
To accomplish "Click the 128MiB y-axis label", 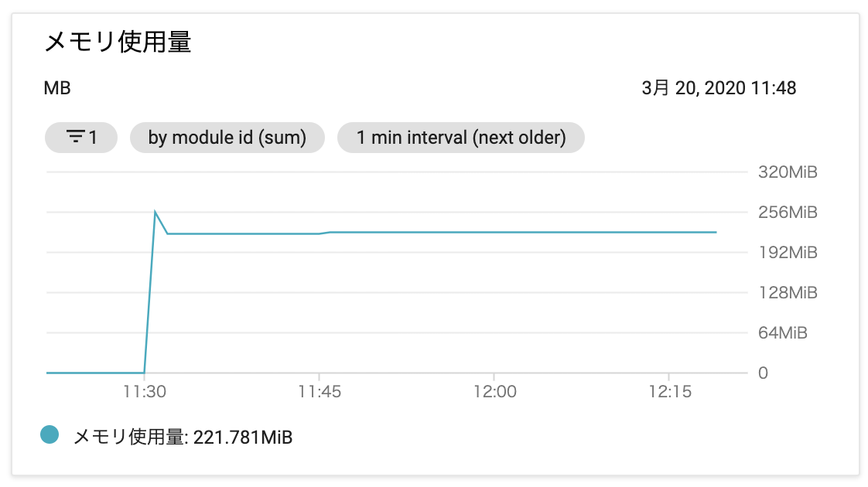I will [788, 292].
